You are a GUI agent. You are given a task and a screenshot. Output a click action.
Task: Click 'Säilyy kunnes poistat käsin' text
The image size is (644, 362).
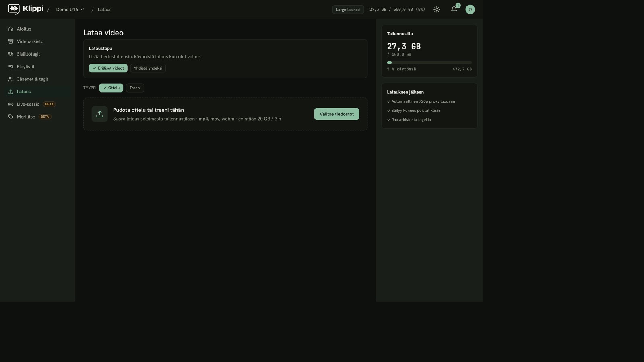click(x=415, y=111)
